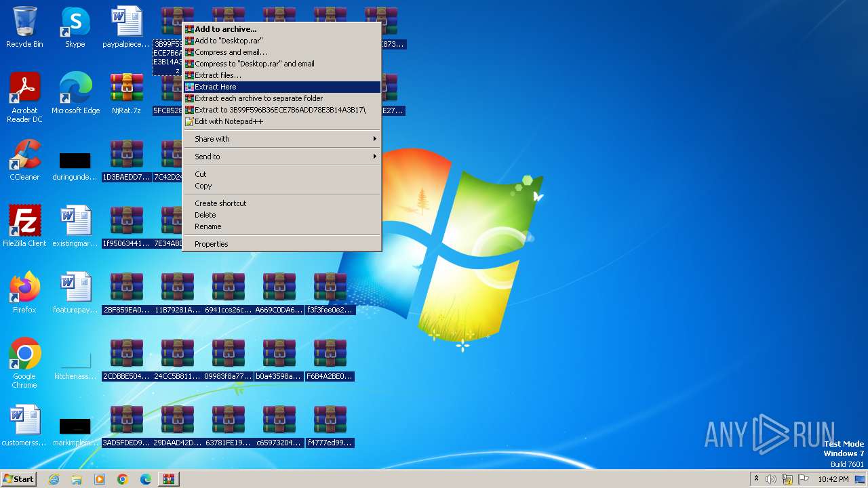Choose Add to "Desktop.rar" menu entry
Image resolution: width=868 pixels, height=488 pixels.
pos(282,41)
